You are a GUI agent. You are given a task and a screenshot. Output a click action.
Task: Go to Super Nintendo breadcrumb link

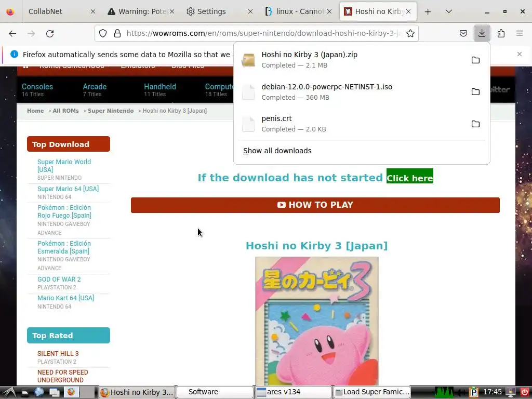coord(111,111)
